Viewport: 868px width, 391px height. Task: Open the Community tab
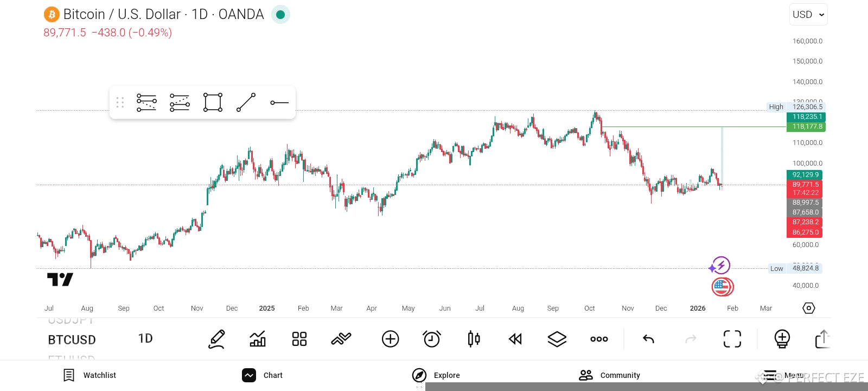[x=609, y=375]
